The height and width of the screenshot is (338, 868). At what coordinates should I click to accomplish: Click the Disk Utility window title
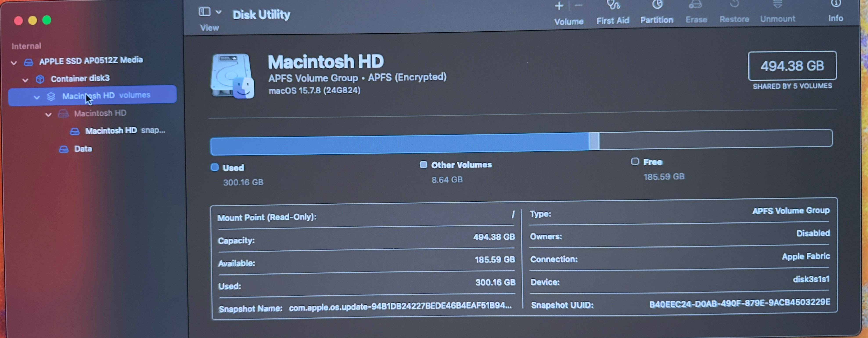coord(261,14)
